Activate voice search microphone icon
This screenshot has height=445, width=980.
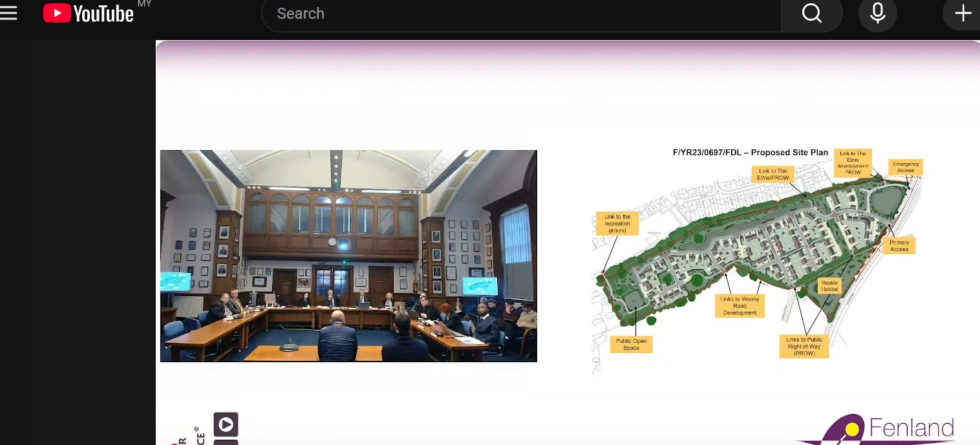tap(877, 14)
